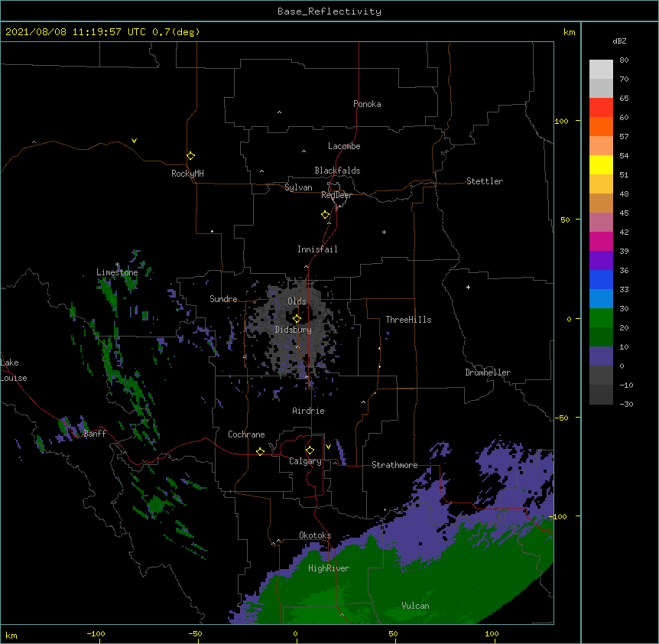Click the yellow diamond marker beside RockyMH

[x=190, y=156]
